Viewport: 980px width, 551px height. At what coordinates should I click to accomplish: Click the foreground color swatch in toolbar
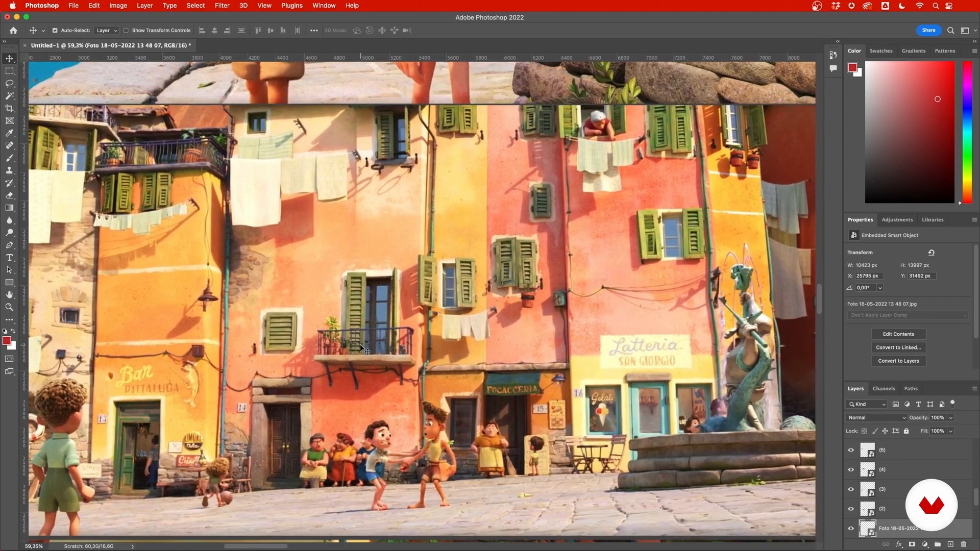coord(7,341)
